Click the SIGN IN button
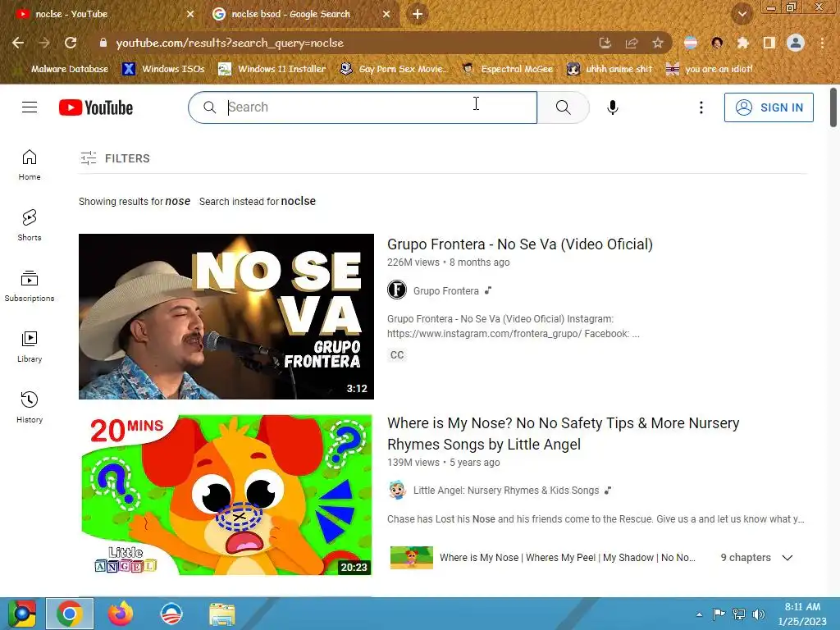The width and height of the screenshot is (840, 630). point(769,107)
